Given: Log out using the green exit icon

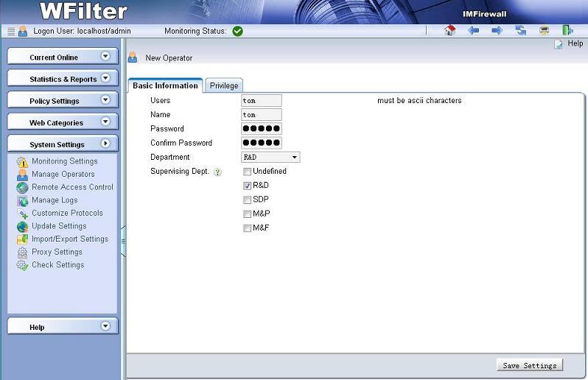Looking at the screenshot, I should (x=567, y=30).
